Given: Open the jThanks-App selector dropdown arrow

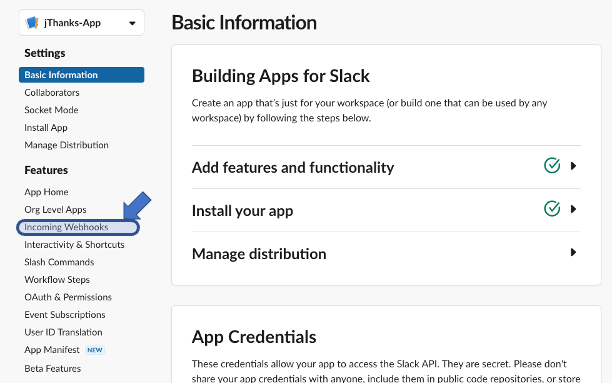Looking at the screenshot, I should (132, 23).
